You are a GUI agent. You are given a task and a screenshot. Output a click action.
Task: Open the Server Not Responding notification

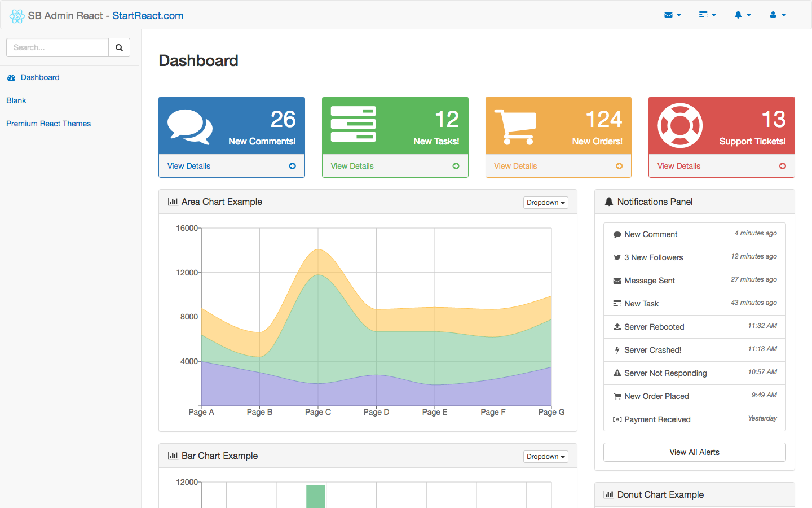(x=695, y=373)
